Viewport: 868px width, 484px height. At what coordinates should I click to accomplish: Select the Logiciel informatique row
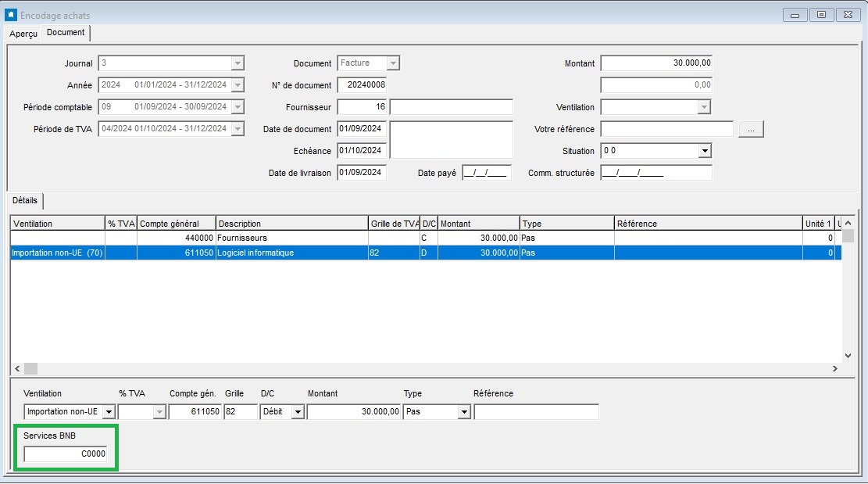coord(426,253)
